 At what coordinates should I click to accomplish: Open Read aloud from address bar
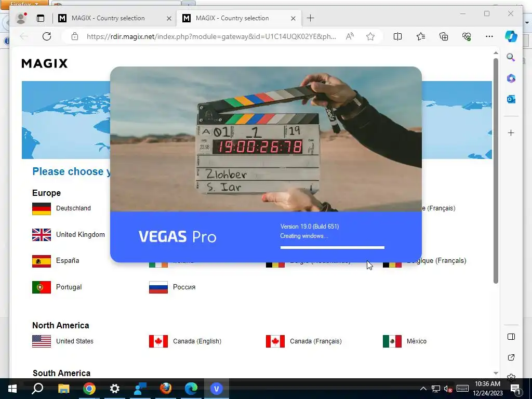click(x=350, y=36)
